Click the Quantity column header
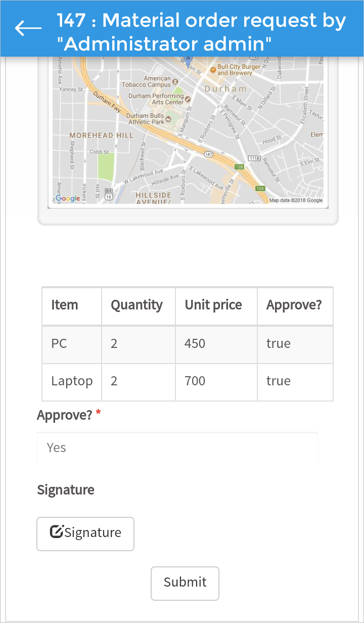The image size is (364, 623). pos(137,305)
